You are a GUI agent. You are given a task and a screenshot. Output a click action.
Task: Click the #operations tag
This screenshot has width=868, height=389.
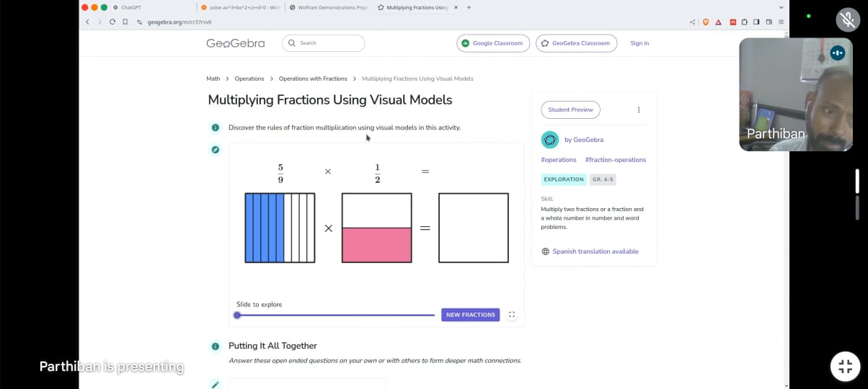click(x=559, y=160)
